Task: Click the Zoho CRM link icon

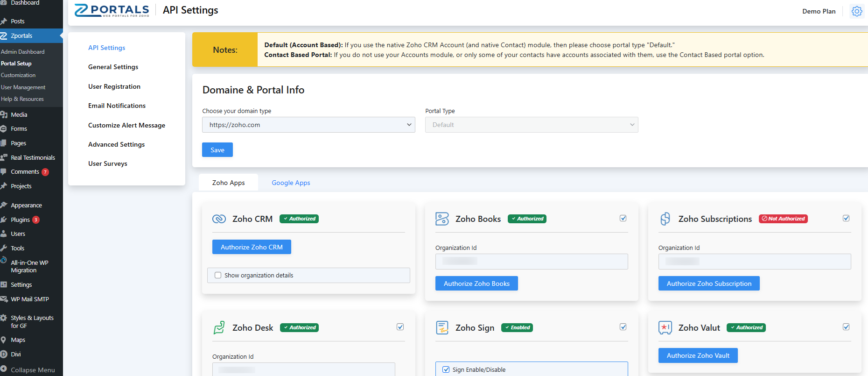Action: [219, 219]
